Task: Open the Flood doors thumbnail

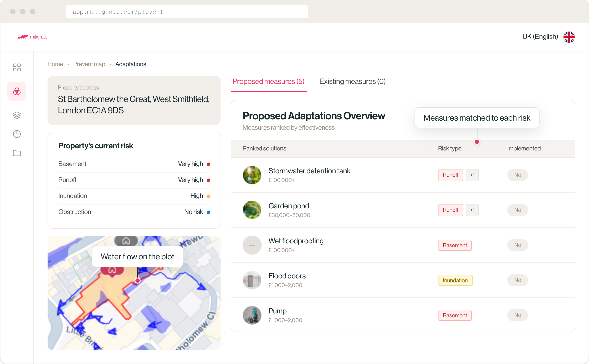Action: [252, 280]
